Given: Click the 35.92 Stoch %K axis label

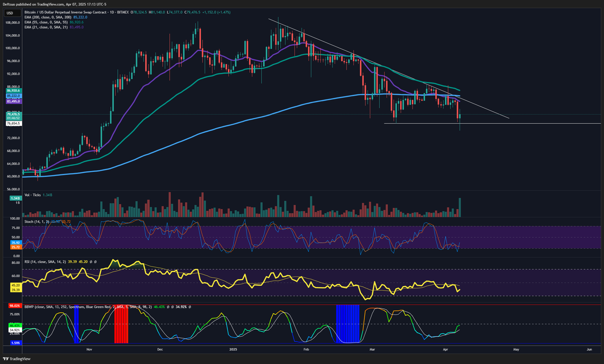Looking at the screenshot, I should (x=15, y=242).
